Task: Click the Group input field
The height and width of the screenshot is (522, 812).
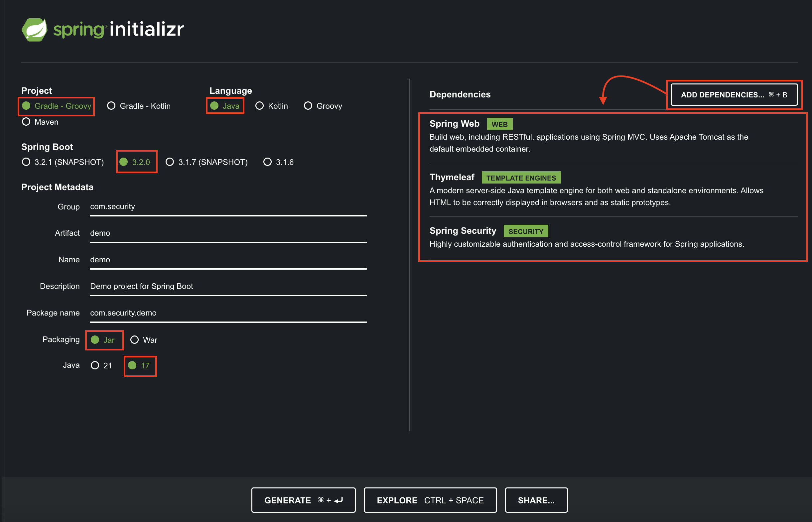Action: 228,207
